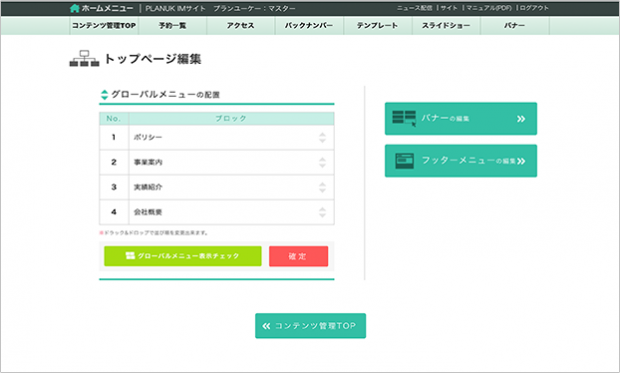The width and height of the screenshot is (620, 373).
Task: Open the バックナンバー tab
Action: (x=309, y=26)
